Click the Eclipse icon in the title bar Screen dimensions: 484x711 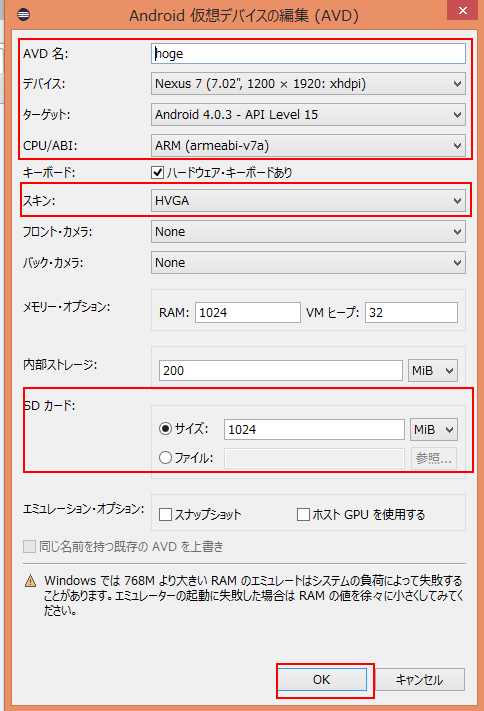[x=24, y=15]
